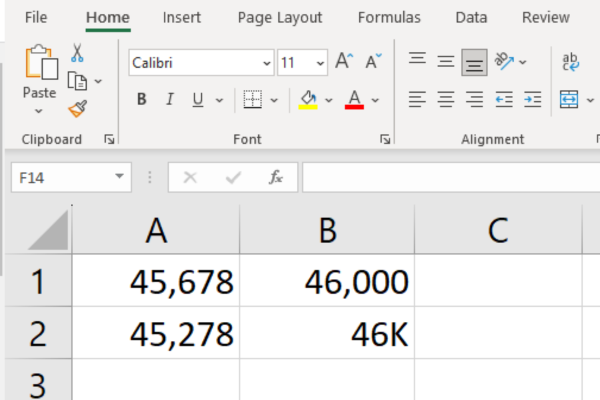This screenshot has height=400, width=600.
Task: Align text right
Action: point(474,100)
